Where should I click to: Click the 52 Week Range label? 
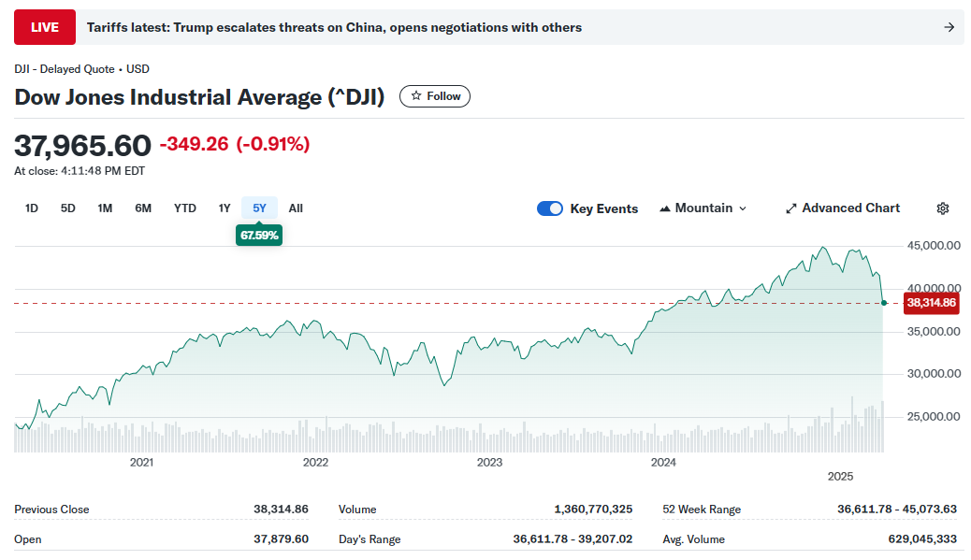702,510
